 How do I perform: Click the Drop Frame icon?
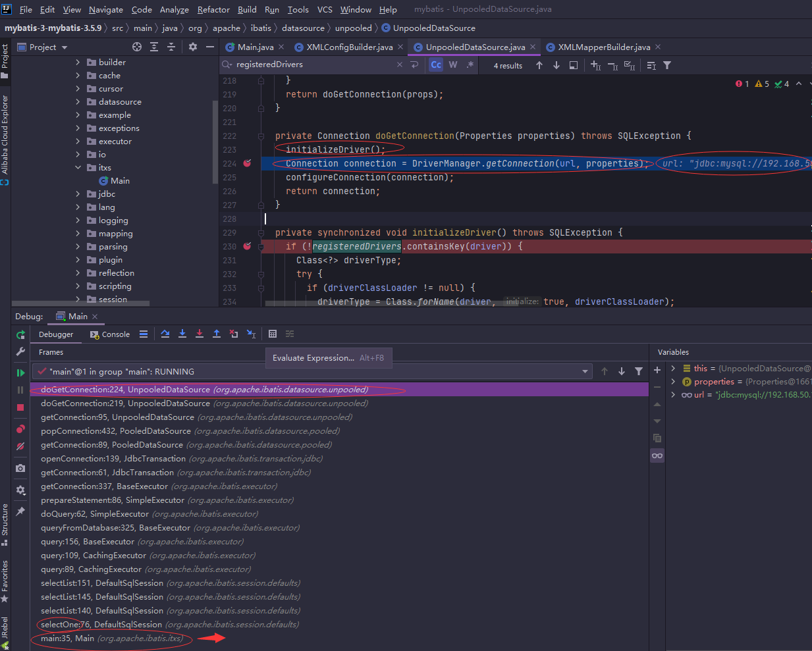[x=234, y=334]
